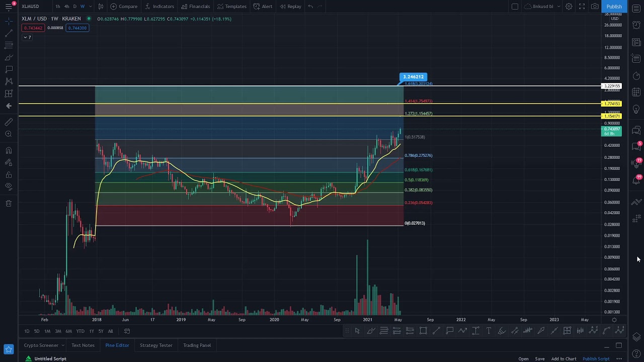644x362 pixels.
Task: Open the Strategy Tester tab
Action: pyautogui.click(x=156, y=345)
